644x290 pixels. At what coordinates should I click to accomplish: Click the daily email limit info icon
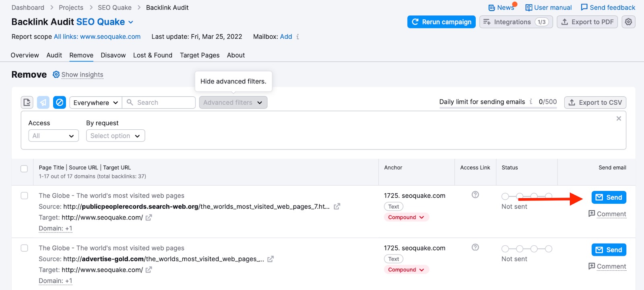[x=531, y=101]
